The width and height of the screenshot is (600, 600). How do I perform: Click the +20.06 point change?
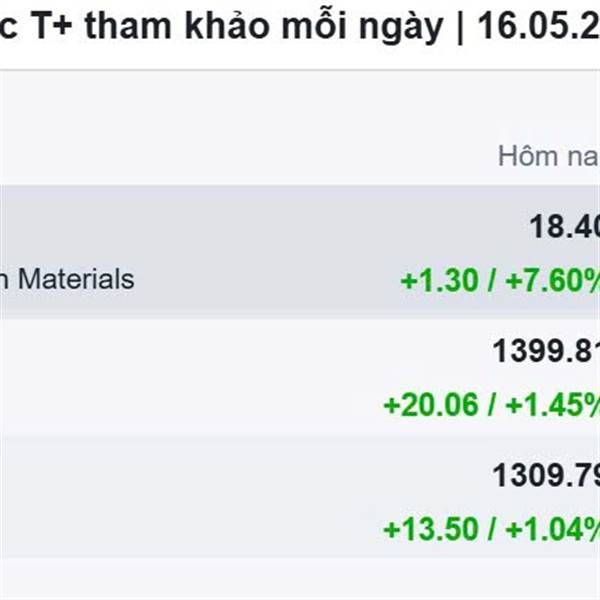[x=431, y=405]
